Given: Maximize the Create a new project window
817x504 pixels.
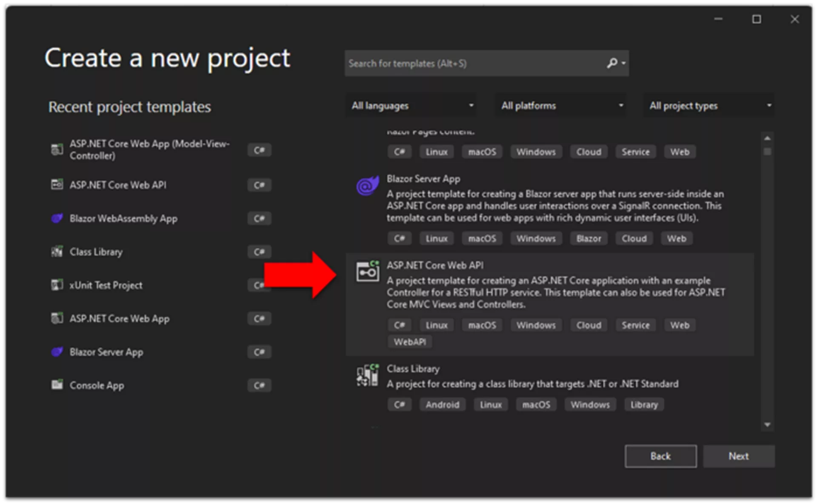Looking at the screenshot, I should (757, 19).
